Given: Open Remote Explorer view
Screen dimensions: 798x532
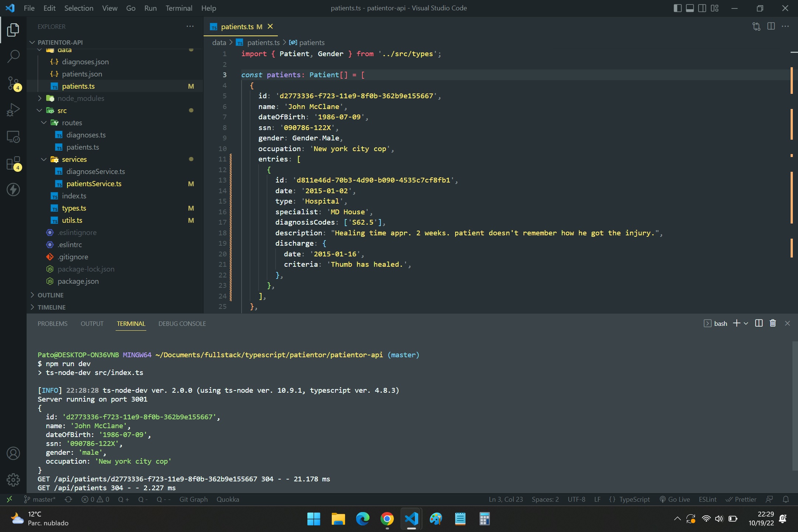Looking at the screenshot, I should pos(13,136).
